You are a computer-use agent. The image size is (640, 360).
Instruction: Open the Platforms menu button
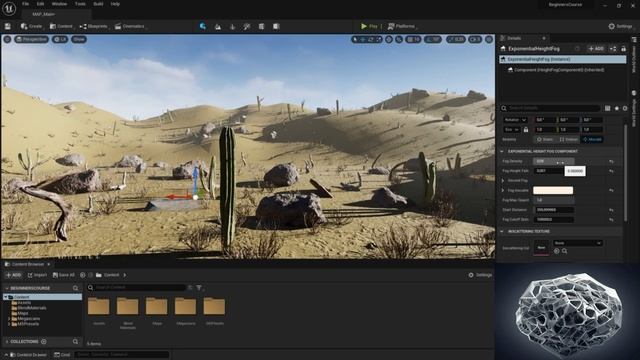point(402,27)
